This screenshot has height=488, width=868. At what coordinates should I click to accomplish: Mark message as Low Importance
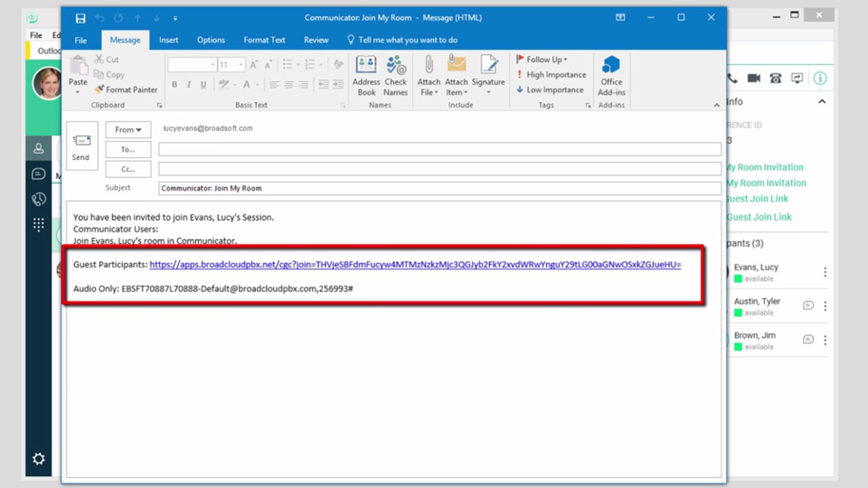[549, 89]
